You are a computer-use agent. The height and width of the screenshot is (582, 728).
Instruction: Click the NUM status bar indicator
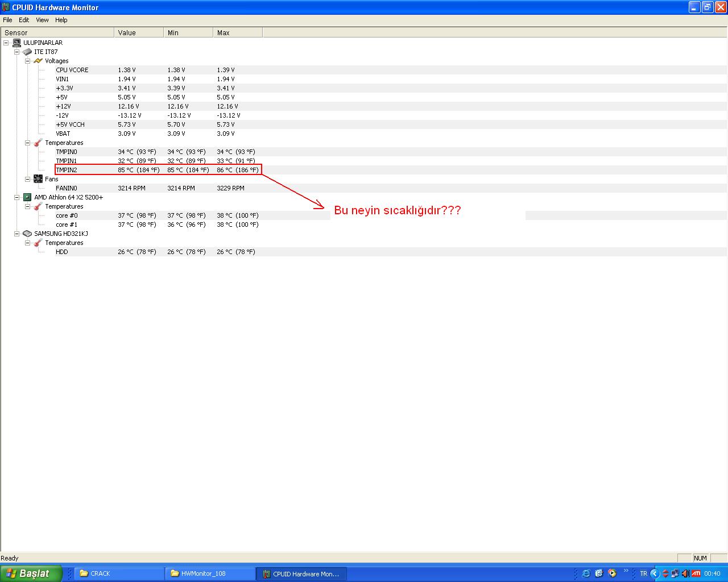tap(700, 558)
